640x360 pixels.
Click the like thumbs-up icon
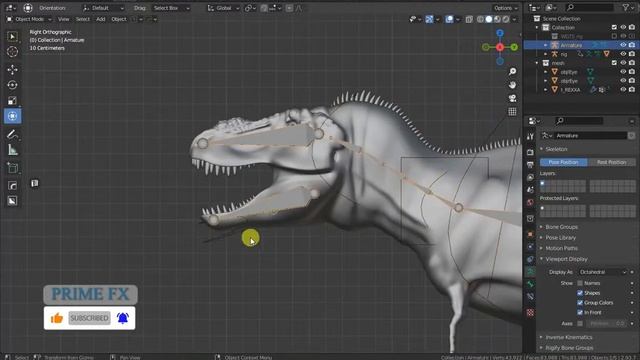click(57, 318)
